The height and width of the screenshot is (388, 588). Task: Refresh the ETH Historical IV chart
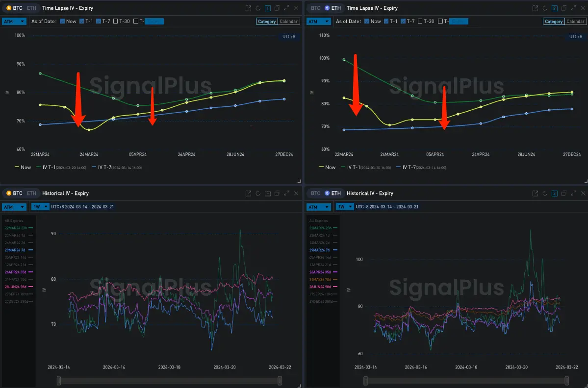(544, 194)
